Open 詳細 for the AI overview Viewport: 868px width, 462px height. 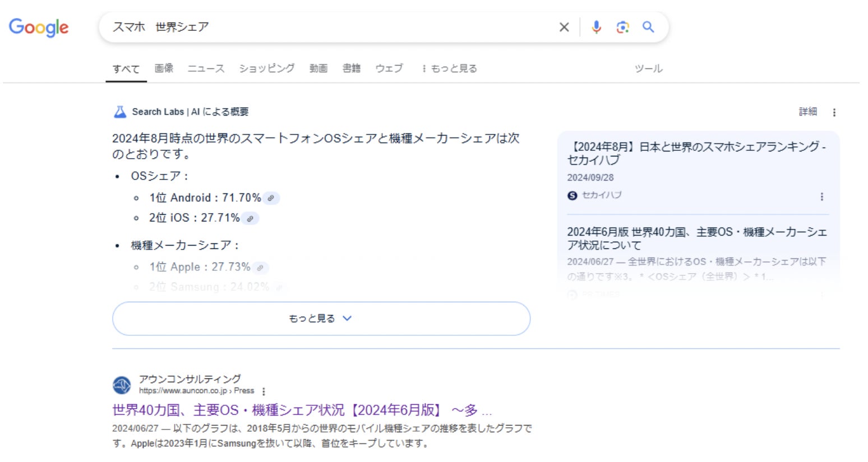(x=808, y=112)
